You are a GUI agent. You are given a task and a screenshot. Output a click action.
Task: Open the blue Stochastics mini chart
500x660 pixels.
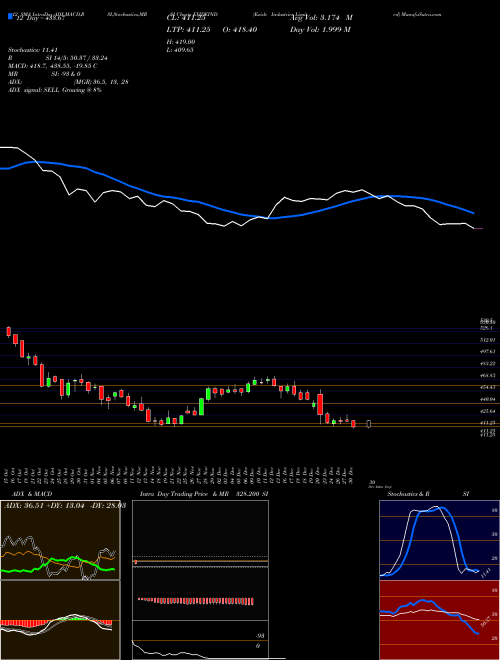pos(440,540)
